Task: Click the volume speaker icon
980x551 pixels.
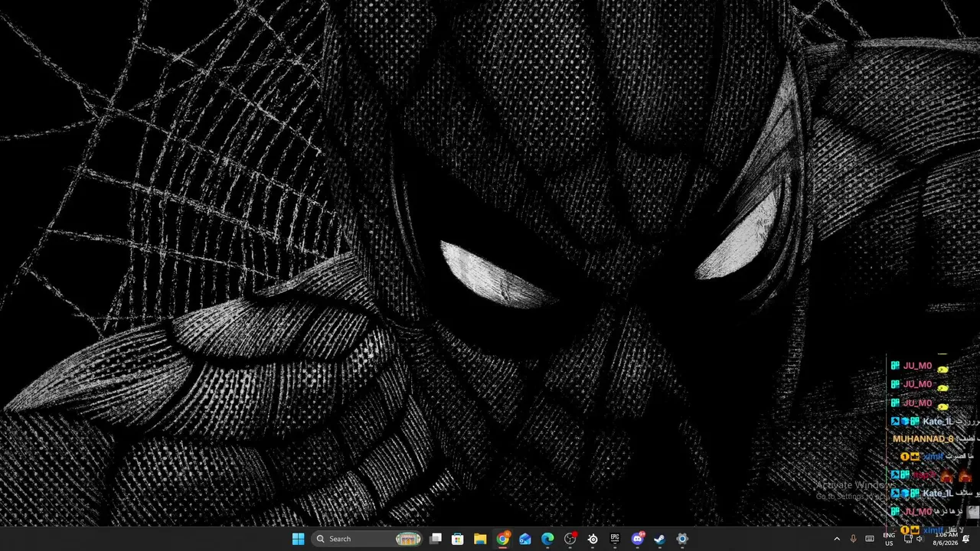Action: pos(920,539)
